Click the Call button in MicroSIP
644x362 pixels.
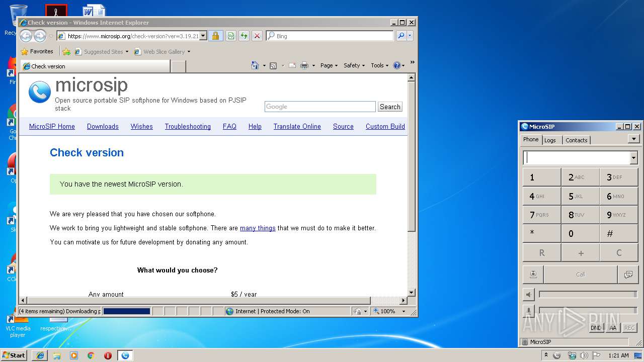coord(580,275)
